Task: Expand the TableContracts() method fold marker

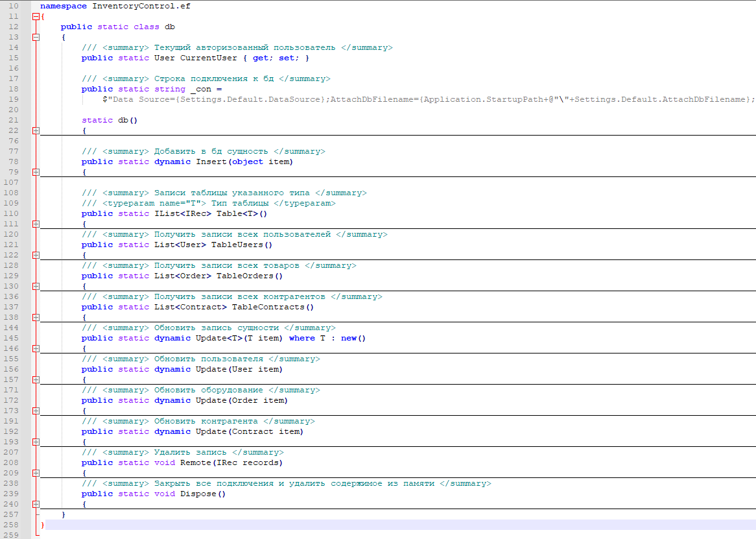Action: [36, 318]
